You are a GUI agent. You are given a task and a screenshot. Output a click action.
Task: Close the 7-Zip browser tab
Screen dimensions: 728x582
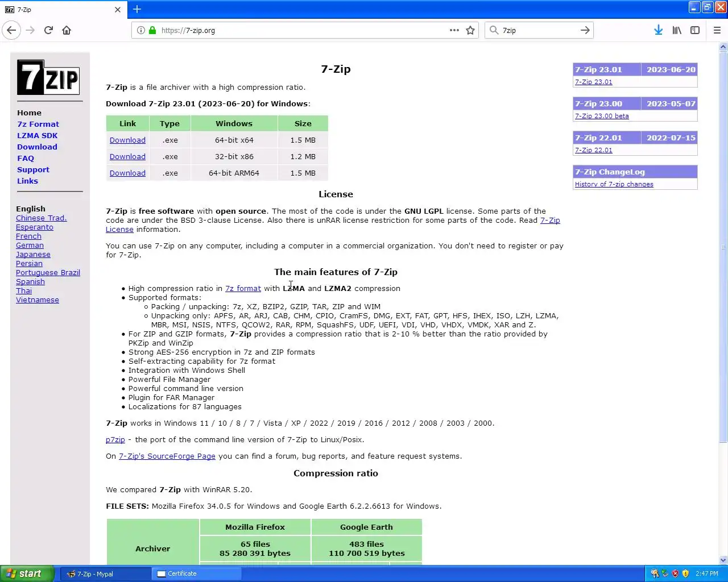[118, 10]
